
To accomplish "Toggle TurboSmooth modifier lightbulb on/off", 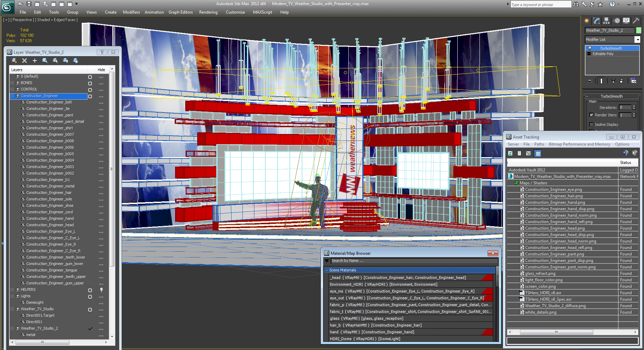I will pyautogui.click(x=590, y=48).
